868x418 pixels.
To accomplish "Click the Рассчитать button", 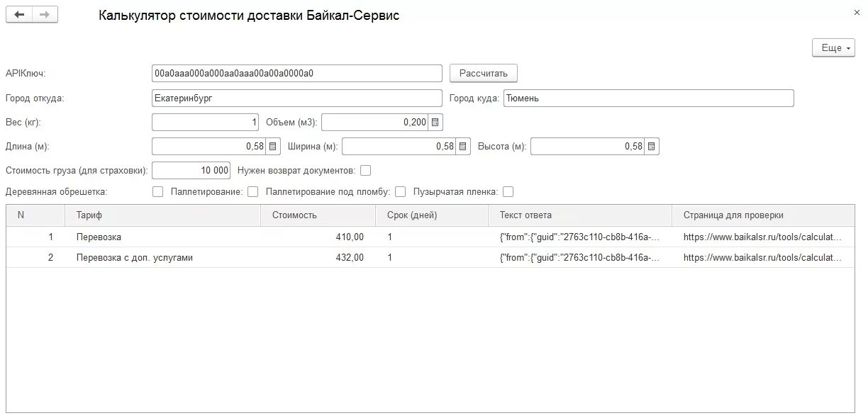I will 484,73.
